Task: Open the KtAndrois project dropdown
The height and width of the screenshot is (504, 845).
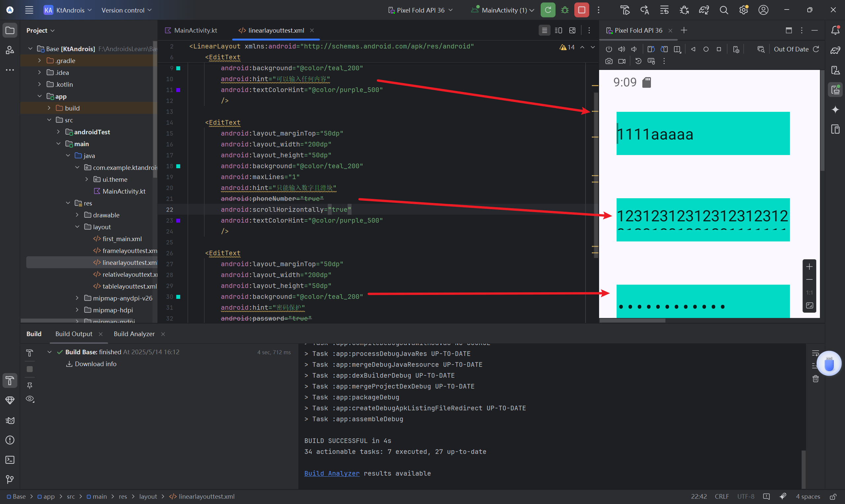Action: [68, 10]
